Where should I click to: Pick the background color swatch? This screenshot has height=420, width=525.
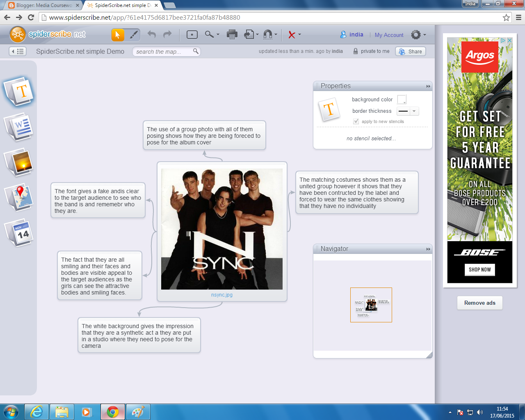click(402, 100)
